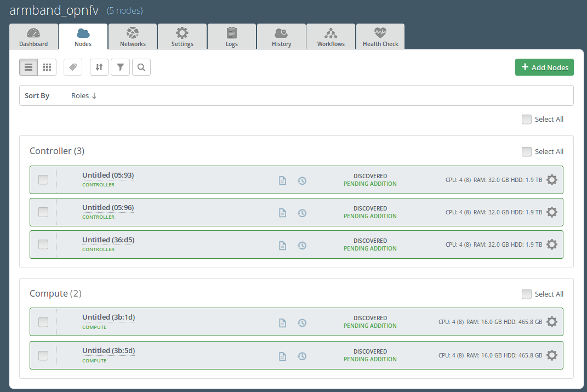Open settings gear for node Untitled (05:93)
This screenshot has width=587, height=392.
click(x=552, y=180)
